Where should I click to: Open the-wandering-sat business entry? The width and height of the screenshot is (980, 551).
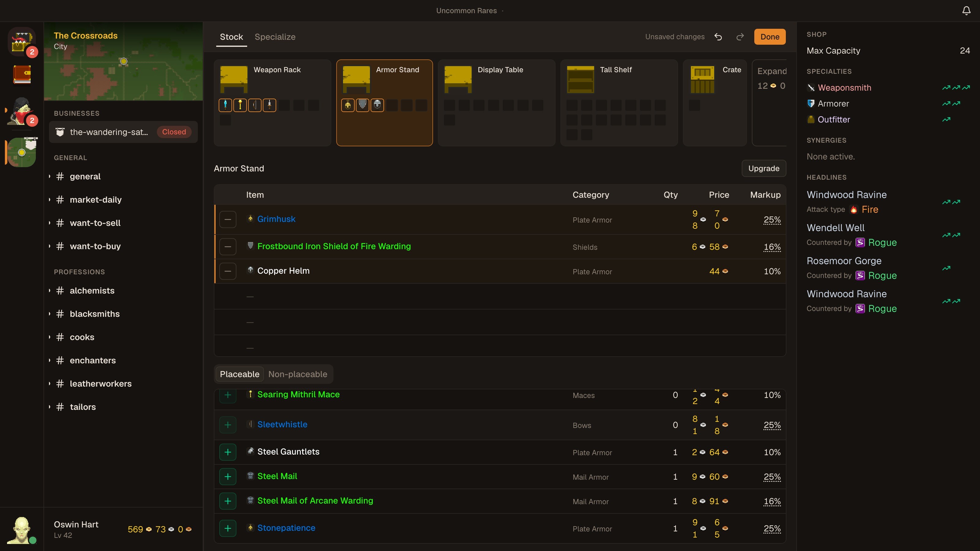[123, 132]
